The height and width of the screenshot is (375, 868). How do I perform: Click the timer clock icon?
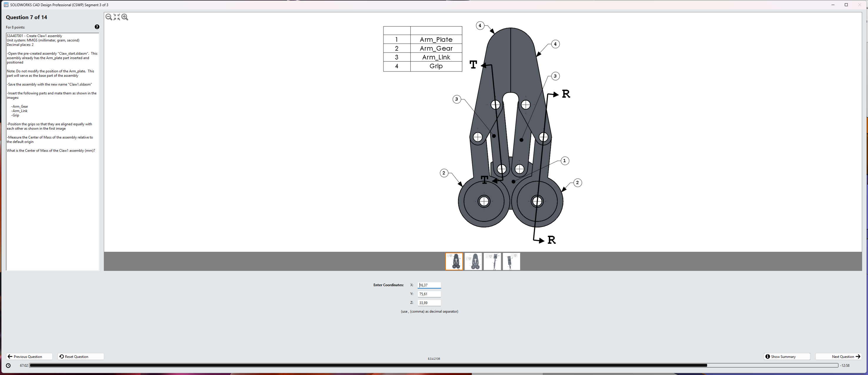pos(9,366)
